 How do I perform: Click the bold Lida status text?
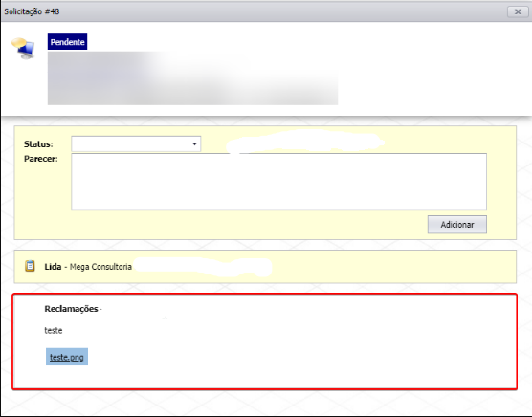click(53, 267)
